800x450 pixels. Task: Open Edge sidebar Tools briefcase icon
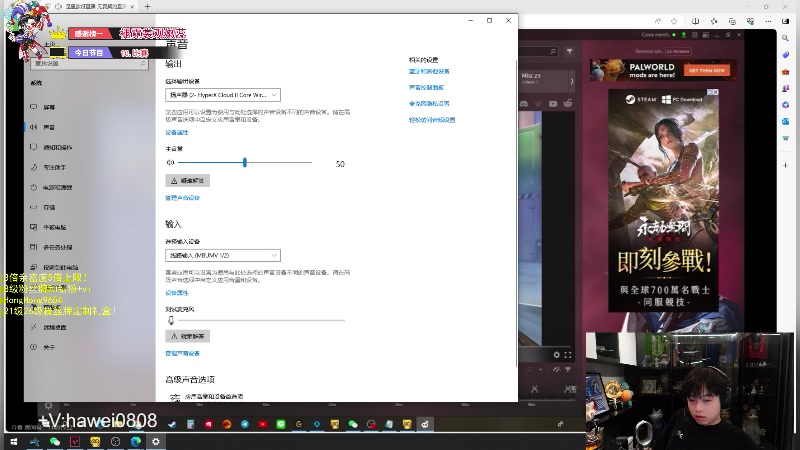(785, 71)
